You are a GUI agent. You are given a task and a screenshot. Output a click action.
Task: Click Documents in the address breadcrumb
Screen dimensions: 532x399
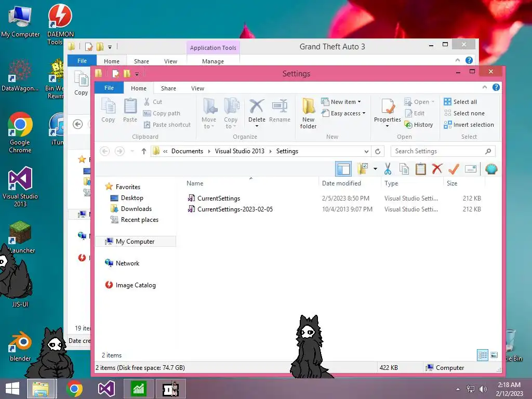pos(187,151)
